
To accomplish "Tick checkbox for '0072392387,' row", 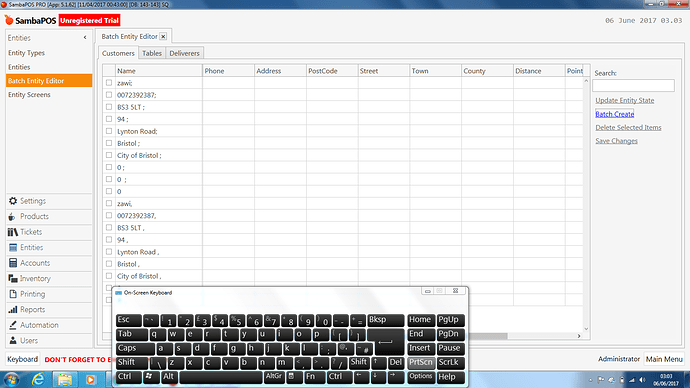I will (x=109, y=216).
